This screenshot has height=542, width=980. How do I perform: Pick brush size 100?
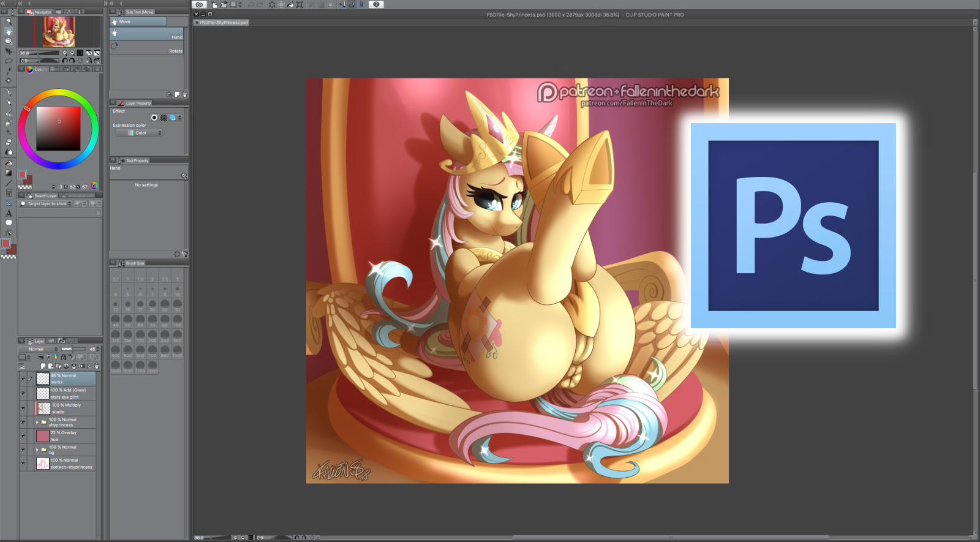click(177, 321)
